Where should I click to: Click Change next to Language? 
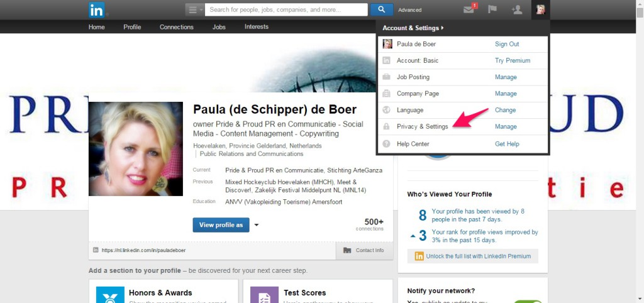pyautogui.click(x=505, y=110)
